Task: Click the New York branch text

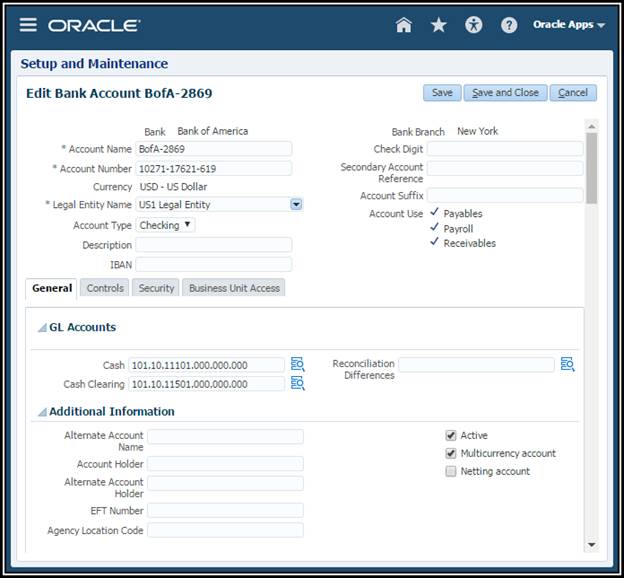Action: click(477, 131)
